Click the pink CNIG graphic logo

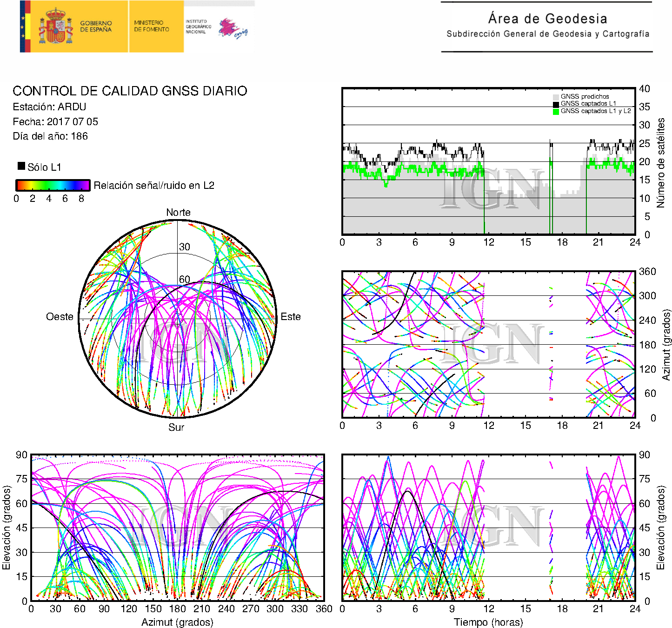[x=233, y=28]
